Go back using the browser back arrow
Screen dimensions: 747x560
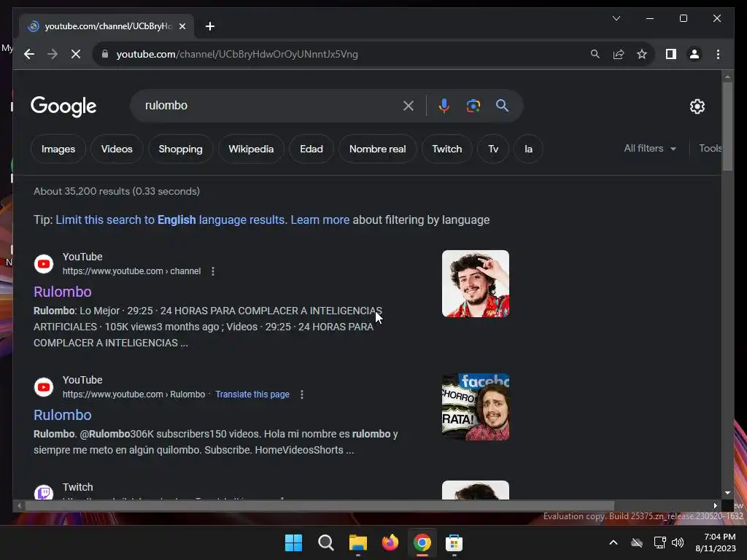pyautogui.click(x=29, y=54)
